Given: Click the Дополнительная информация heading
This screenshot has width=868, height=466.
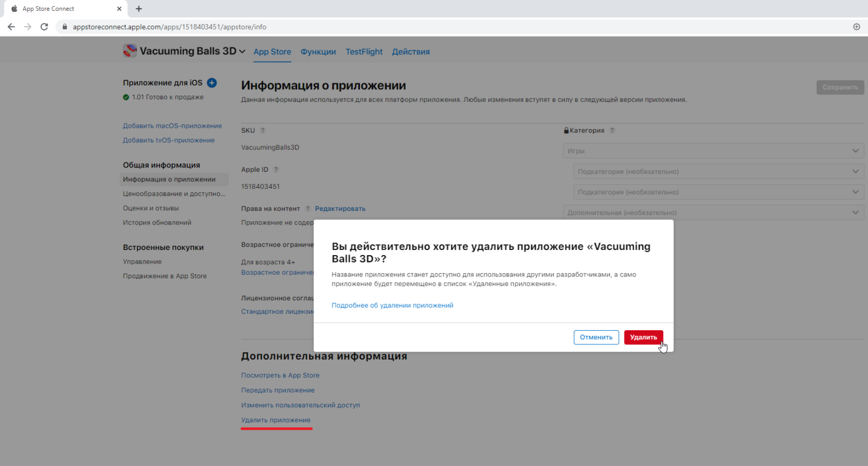Looking at the screenshot, I should click(324, 356).
